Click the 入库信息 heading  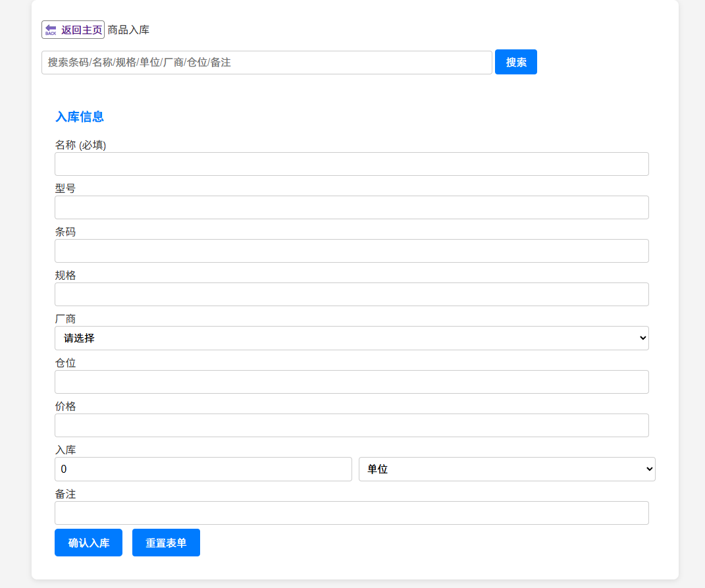(x=80, y=117)
